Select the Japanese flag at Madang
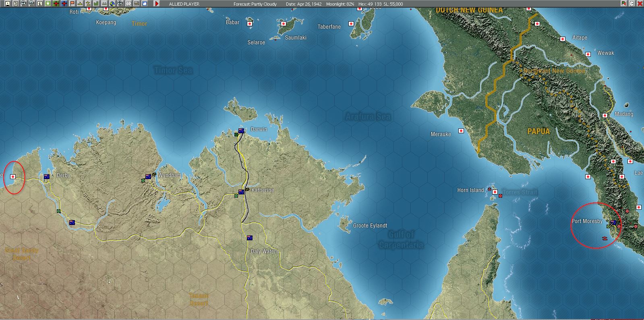Image resolution: width=644 pixels, height=320 pixels. point(605,116)
